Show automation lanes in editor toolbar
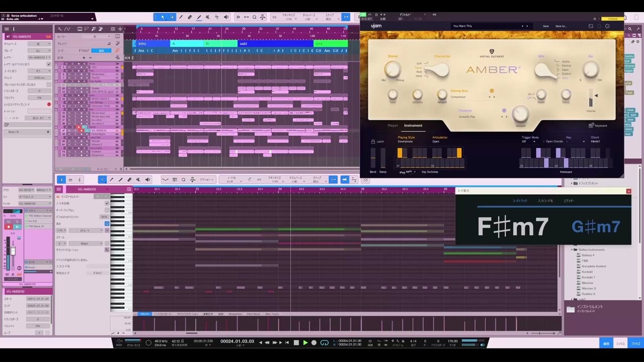Image resolution: width=644 pixels, height=362 pixels. click(x=165, y=179)
